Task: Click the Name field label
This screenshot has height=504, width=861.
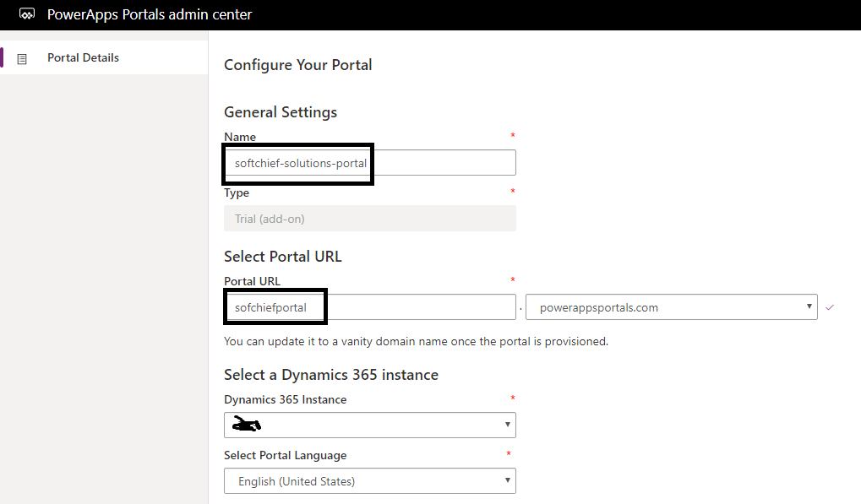Action: [x=240, y=137]
